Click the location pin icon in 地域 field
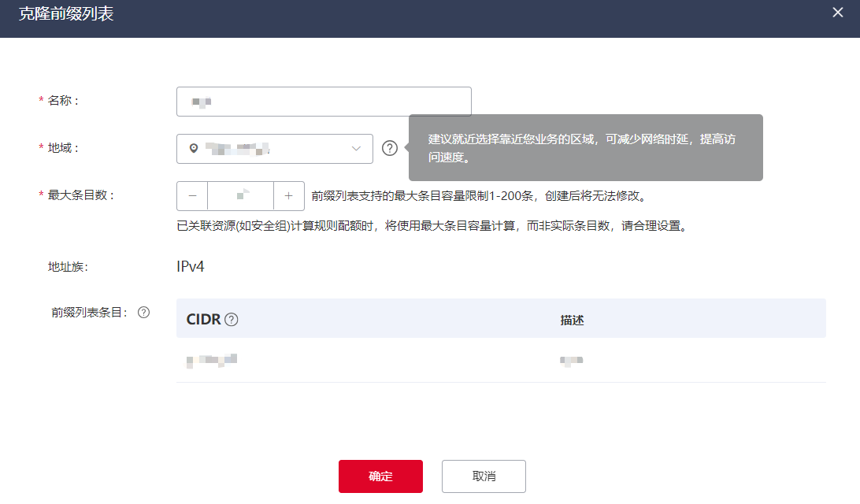The height and width of the screenshot is (504, 860). (x=194, y=149)
